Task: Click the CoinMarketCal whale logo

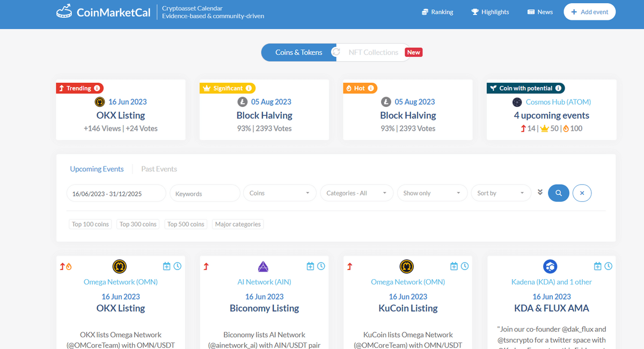Action: tap(64, 11)
